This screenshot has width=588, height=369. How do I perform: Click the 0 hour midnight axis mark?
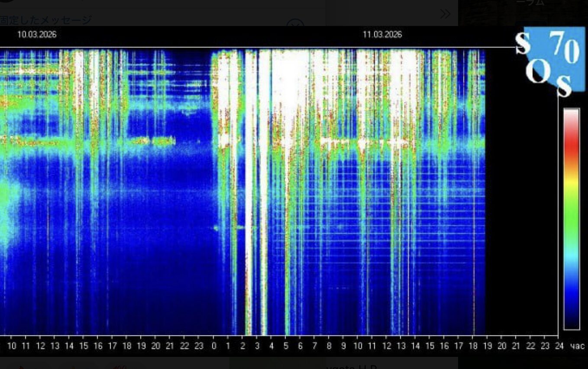pos(214,346)
